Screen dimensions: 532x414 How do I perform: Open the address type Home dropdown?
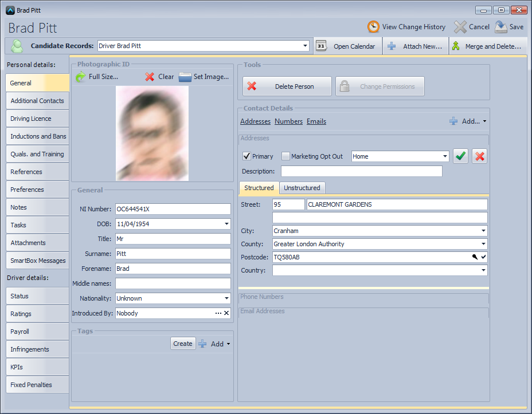(445, 156)
